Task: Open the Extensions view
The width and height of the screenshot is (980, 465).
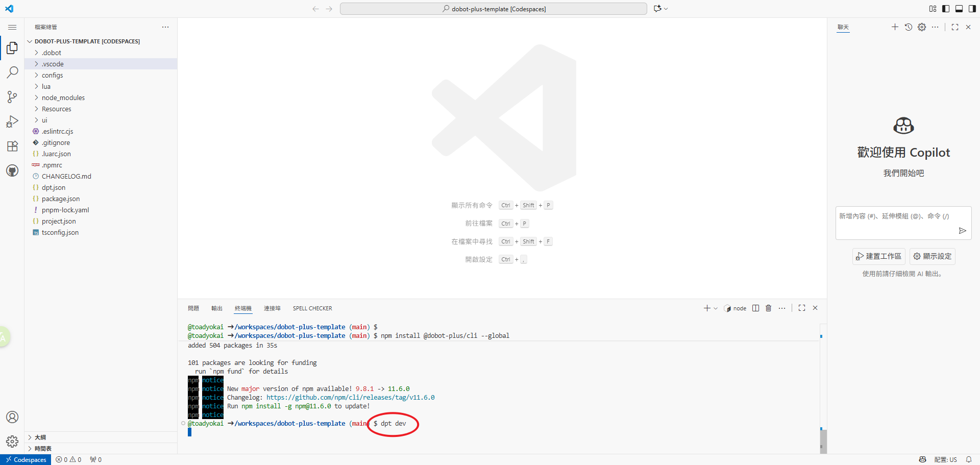Action: pyautogui.click(x=12, y=146)
